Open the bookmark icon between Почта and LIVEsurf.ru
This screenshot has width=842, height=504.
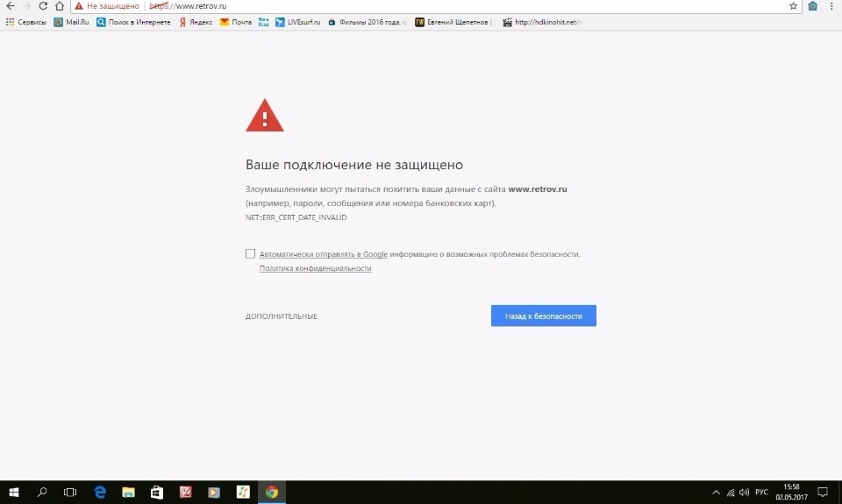[x=263, y=22]
